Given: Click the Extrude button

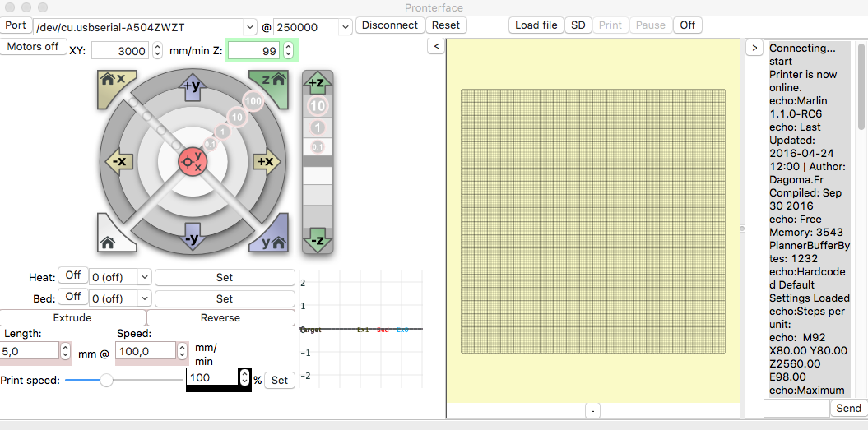Looking at the screenshot, I should 72,318.
